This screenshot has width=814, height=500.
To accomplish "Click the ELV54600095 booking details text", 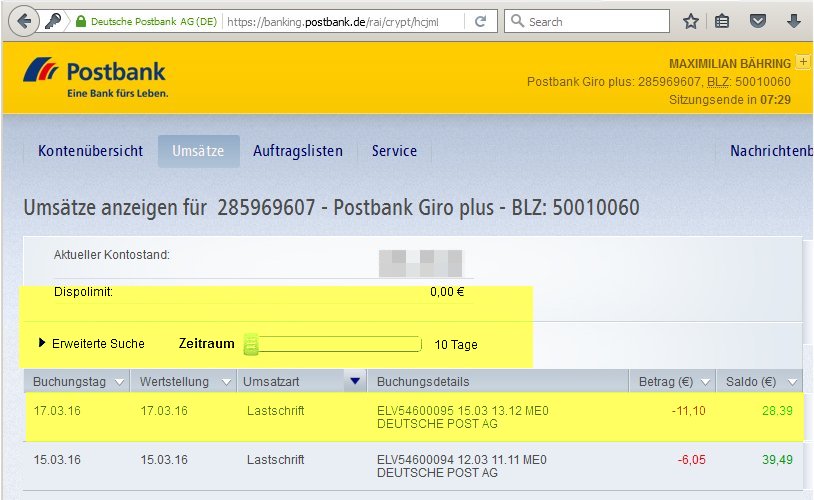I will pyautogui.click(x=463, y=417).
